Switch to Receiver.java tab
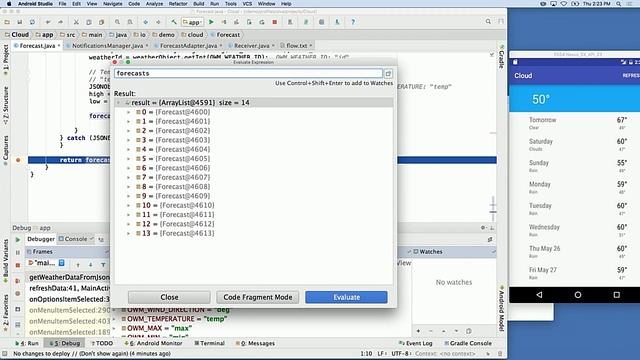Screen dimensions: 640x360 [x=251, y=46]
